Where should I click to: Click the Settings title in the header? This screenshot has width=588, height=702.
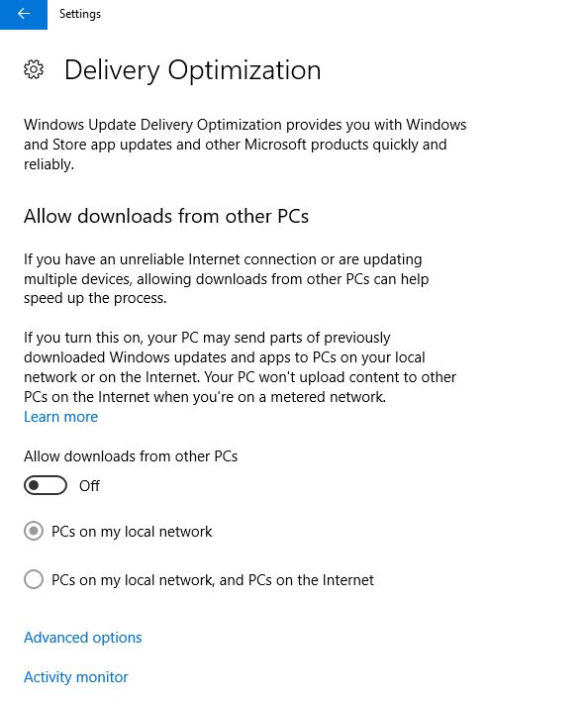[80, 14]
